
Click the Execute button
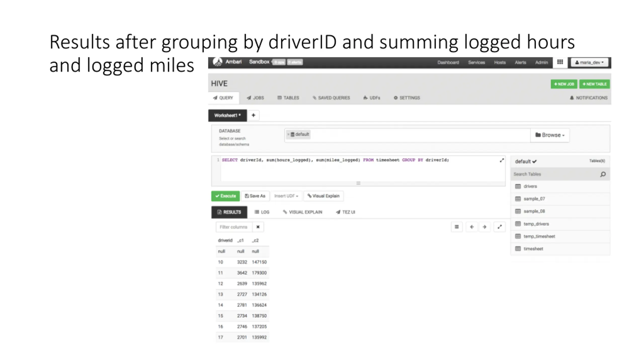[225, 196]
